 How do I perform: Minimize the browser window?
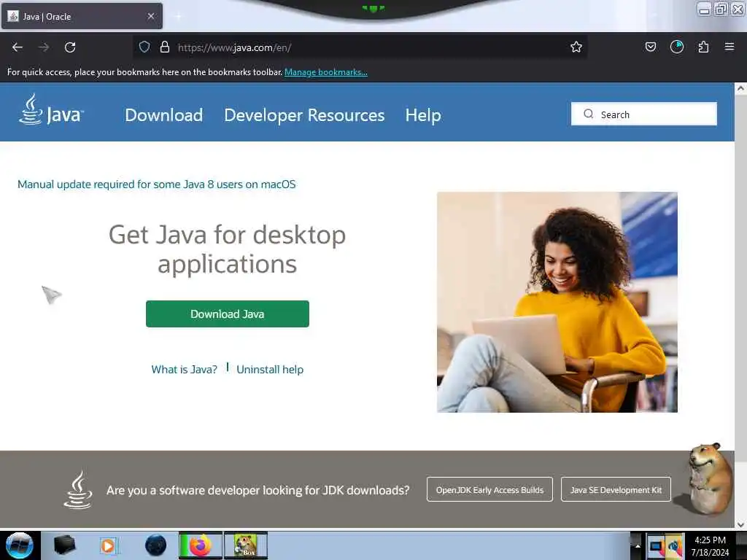point(704,9)
